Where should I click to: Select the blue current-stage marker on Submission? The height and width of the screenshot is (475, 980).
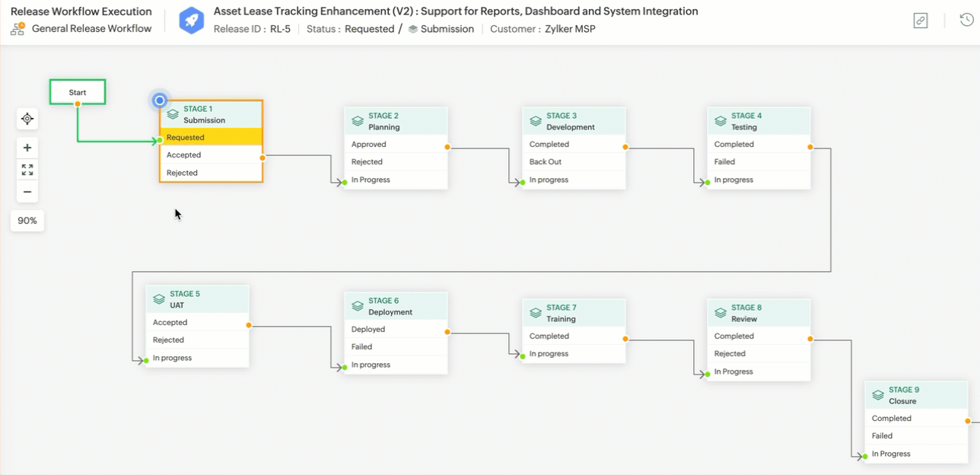coord(159,100)
